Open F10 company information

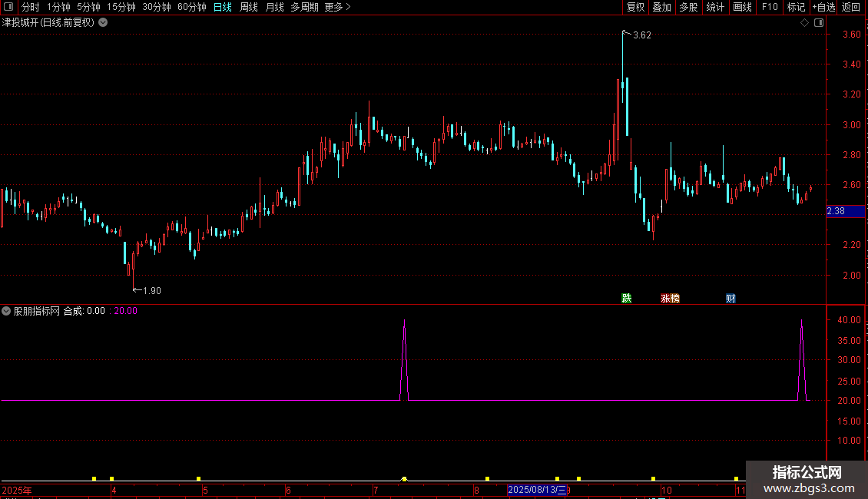[770, 7]
